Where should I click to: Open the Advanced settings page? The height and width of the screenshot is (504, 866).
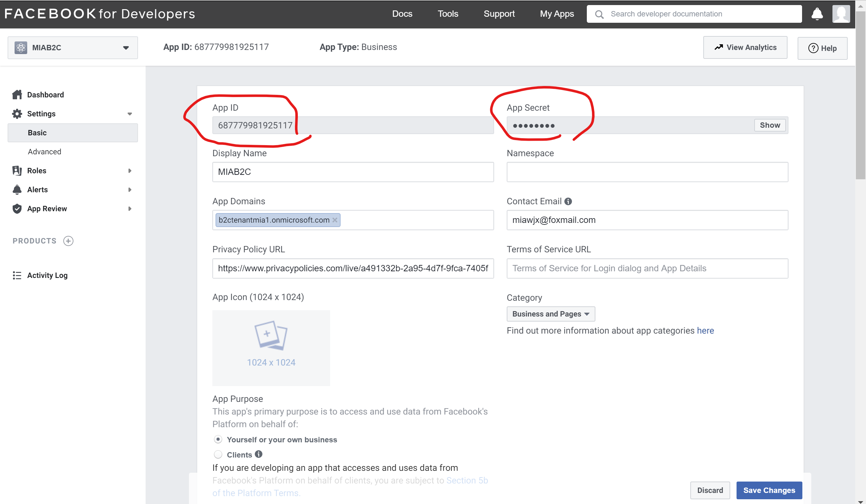pyautogui.click(x=44, y=152)
